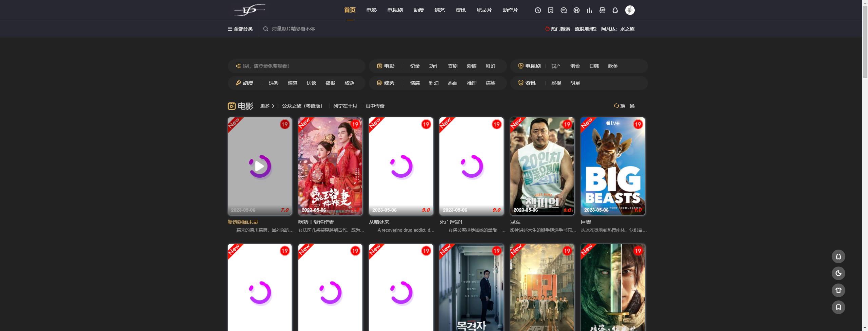
Task: Open watch history clock icon
Action: [538, 10]
